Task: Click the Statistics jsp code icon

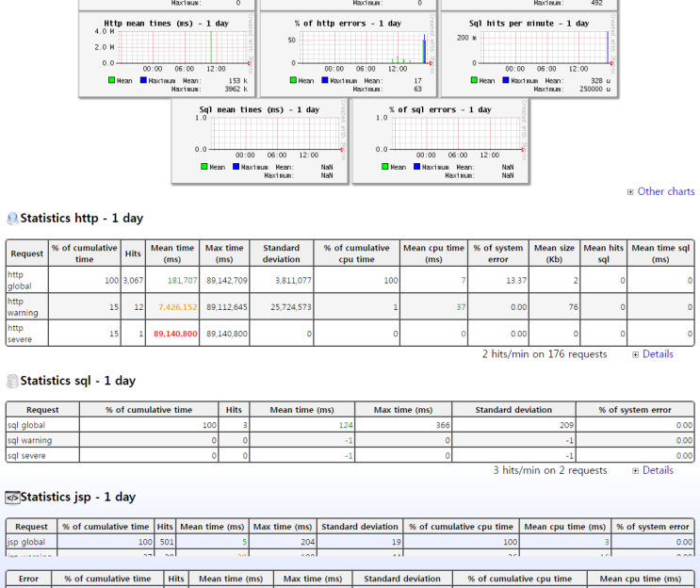Action: (x=12, y=498)
